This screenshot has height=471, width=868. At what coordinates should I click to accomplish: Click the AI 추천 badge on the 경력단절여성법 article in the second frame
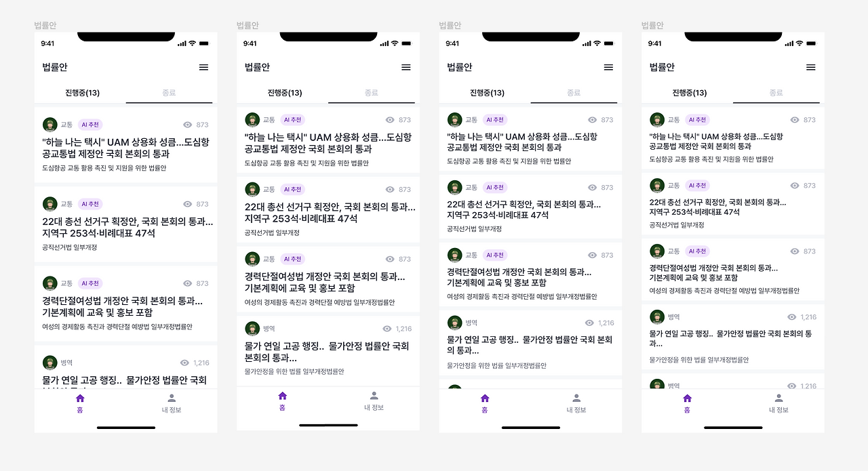click(292, 259)
